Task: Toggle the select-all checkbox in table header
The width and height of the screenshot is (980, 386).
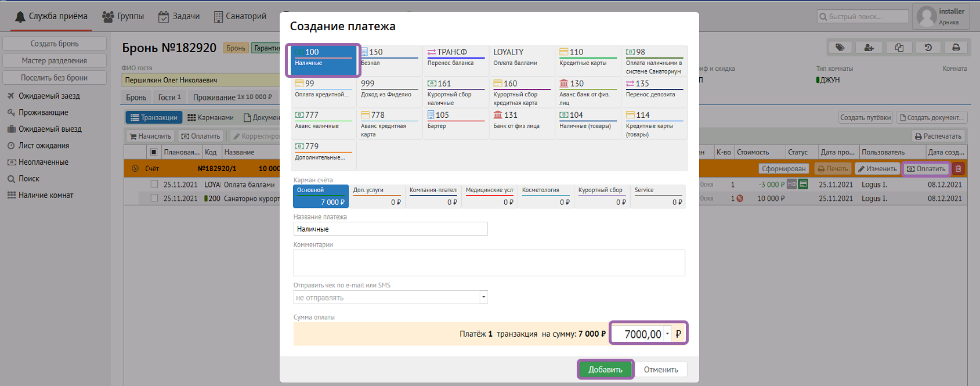Action: (154, 152)
